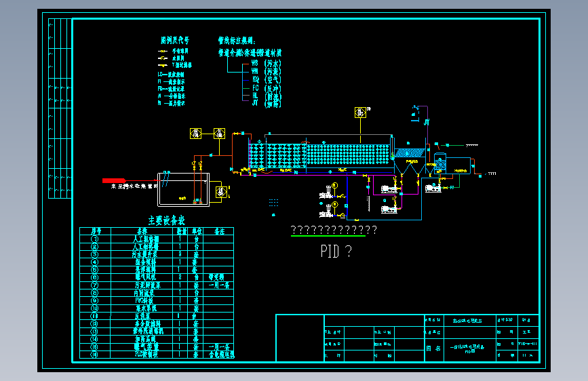Click the check valve legend symbol
This screenshot has height=381, width=588.
(163, 58)
